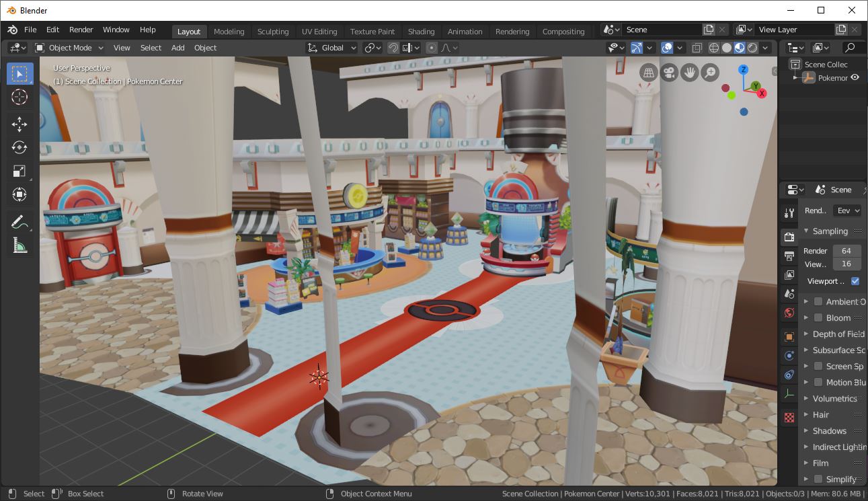The width and height of the screenshot is (868, 501).
Task: Switch to the Shading workspace tab
Action: click(421, 32)
